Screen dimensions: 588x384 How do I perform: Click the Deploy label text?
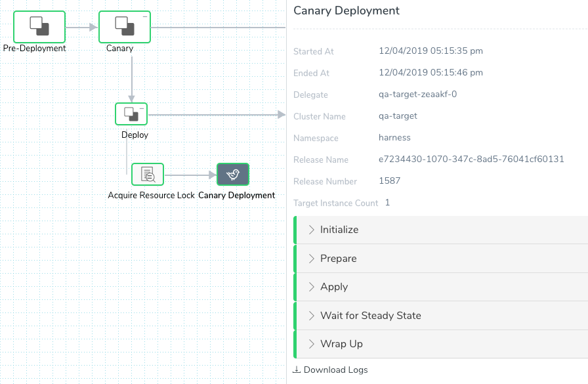point(135,135)
